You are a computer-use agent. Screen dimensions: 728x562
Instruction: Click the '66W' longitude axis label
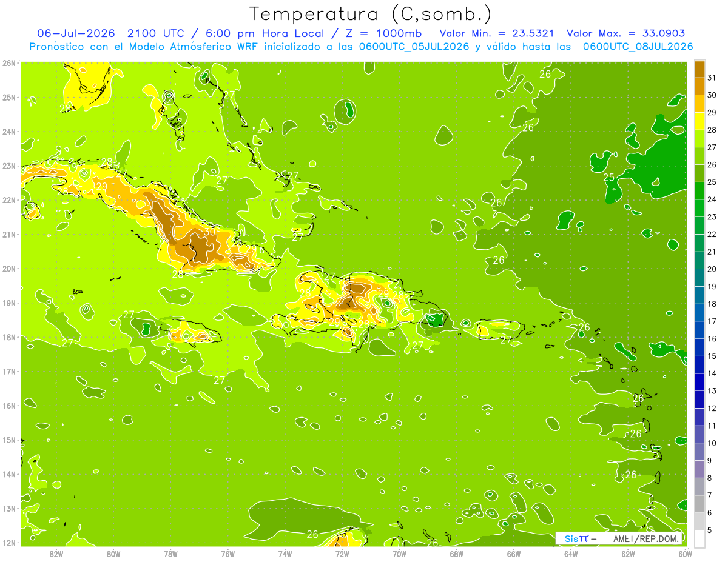pos(514,554)
